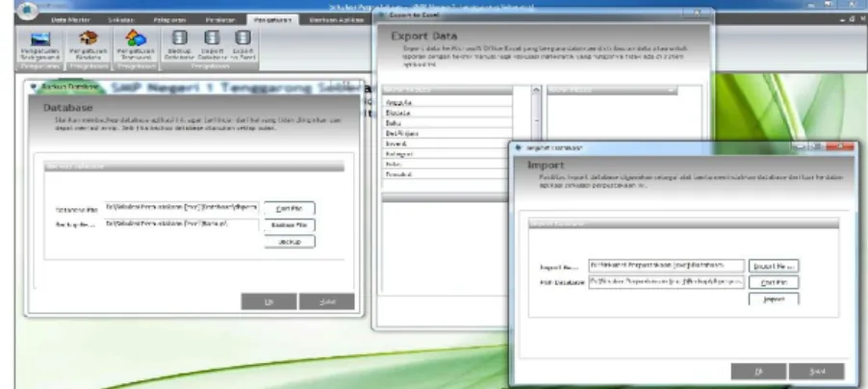This screenshot has height=389, width=868.
Task: Collapse the right panel header in Export dialog
Action: [x=672, y=90]
